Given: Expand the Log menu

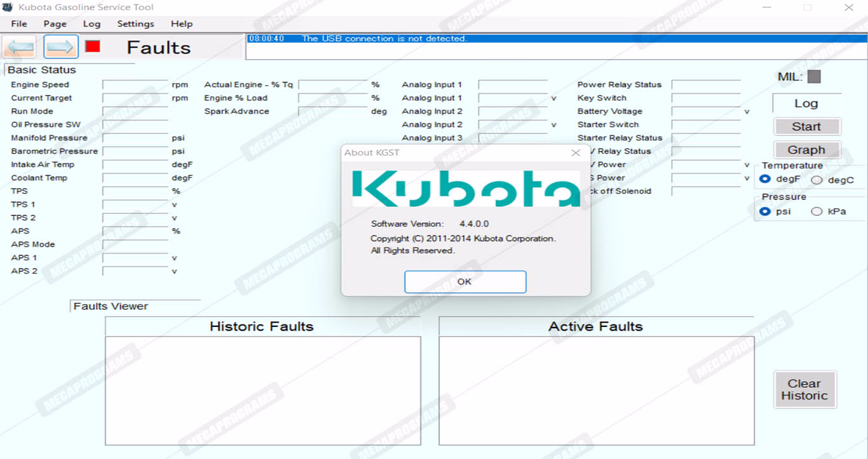Looking at the screenshot, I should [x=92, y=23].
